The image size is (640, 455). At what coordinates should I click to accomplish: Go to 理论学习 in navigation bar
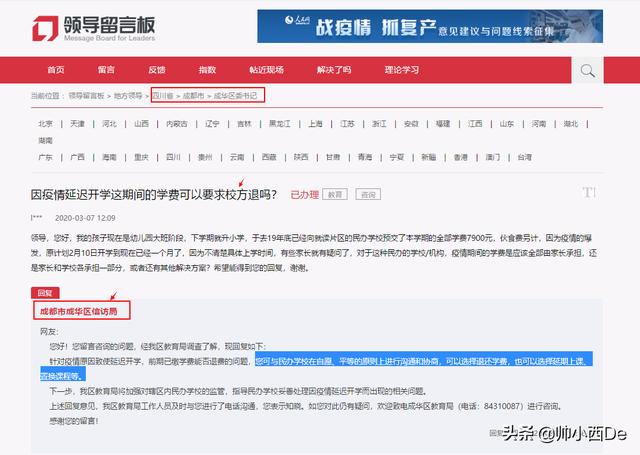(x=402, y=70)
